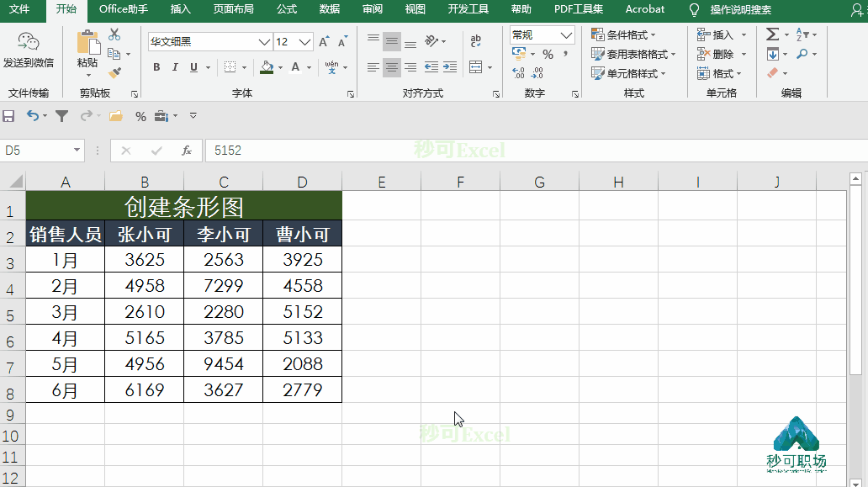Toggle align right

coord(410,67)
